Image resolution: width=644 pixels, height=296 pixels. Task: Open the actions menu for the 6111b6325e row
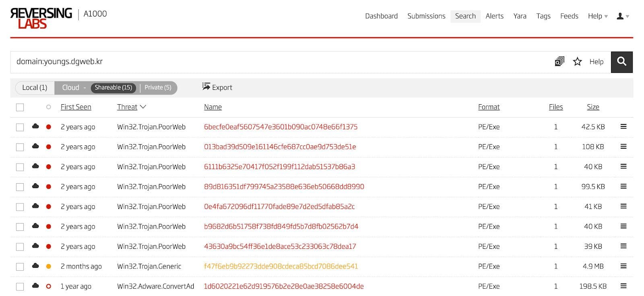[623, 166]
